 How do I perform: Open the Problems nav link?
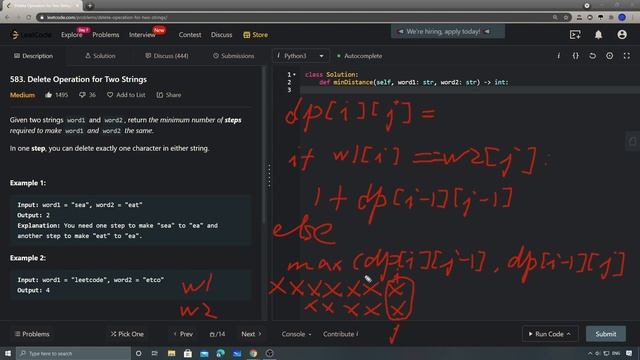(x=106, y=35)
